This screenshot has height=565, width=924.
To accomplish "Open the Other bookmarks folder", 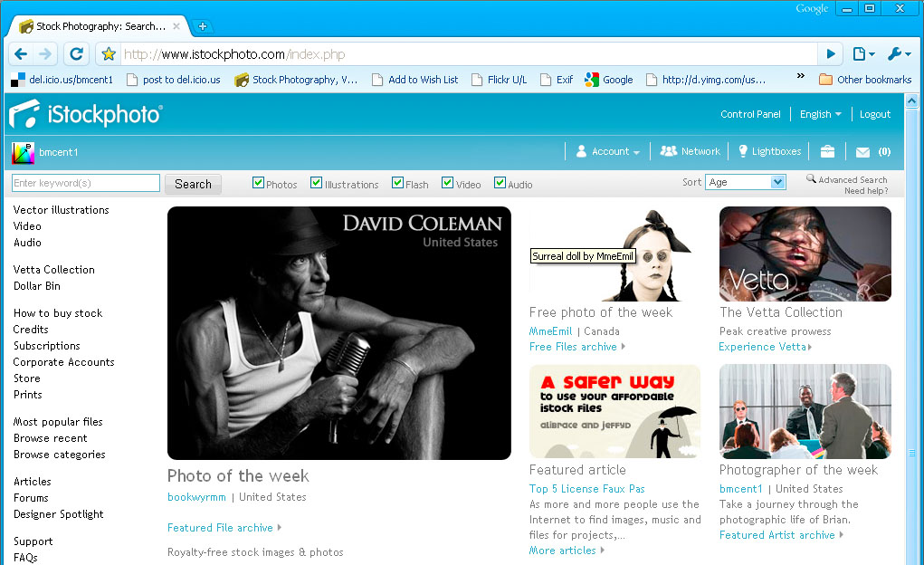I will pyautogui.click(x=865, y=80).
